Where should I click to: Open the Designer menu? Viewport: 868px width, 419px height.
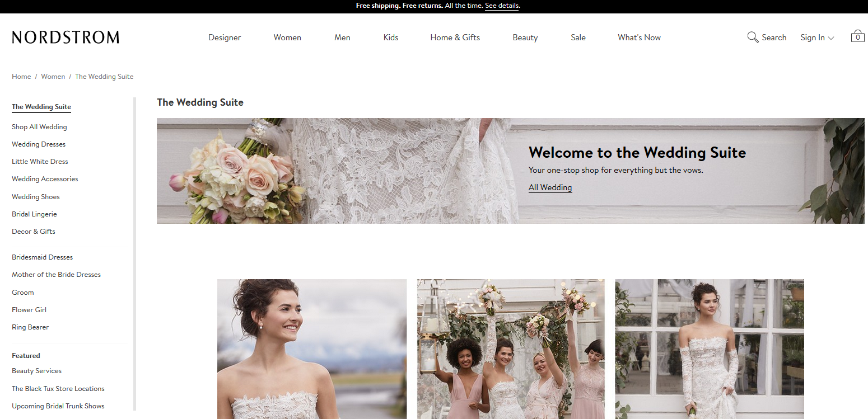point(224,37)
